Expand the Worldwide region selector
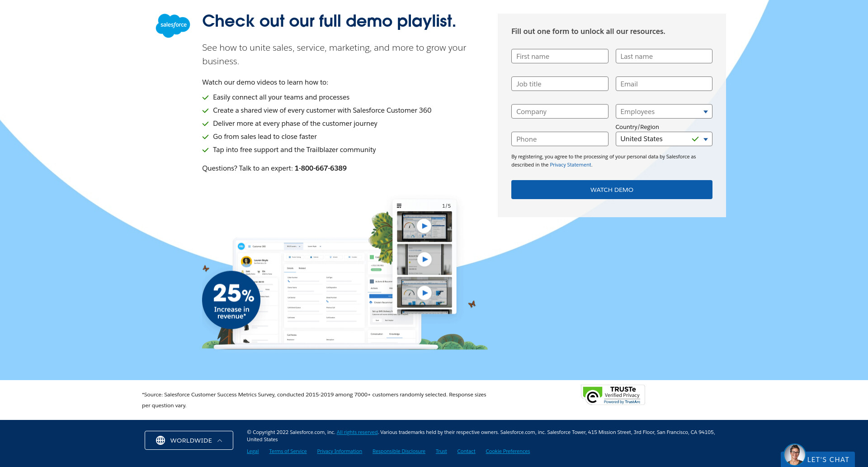Image resolution: width=868 pixels, height=467 pixels. pyautogui.click(x=189, y=440)
